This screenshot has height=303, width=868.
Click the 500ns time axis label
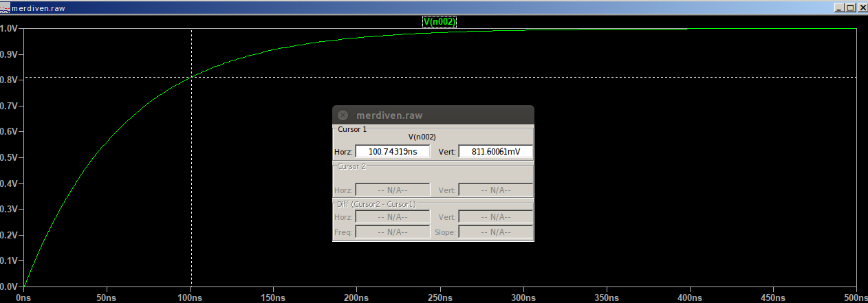coord(856,298)
